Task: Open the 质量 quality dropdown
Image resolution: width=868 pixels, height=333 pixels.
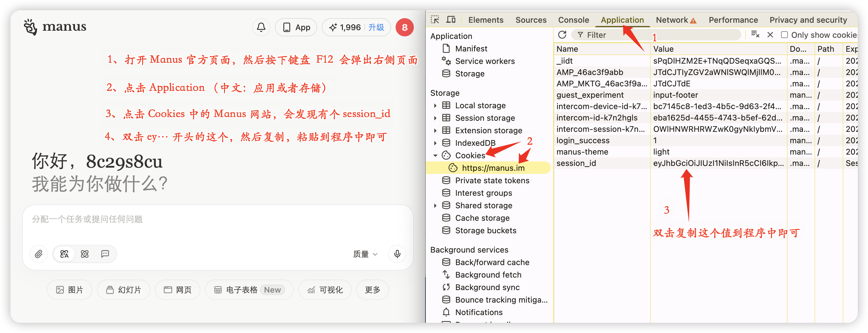Action: (x=365, y=254)
